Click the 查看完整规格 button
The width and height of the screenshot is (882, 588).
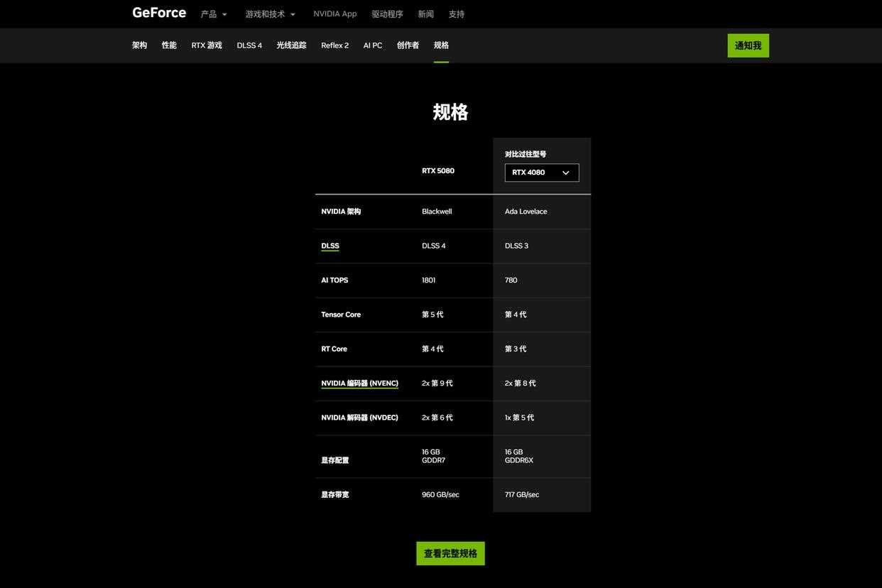coord(450,553)
